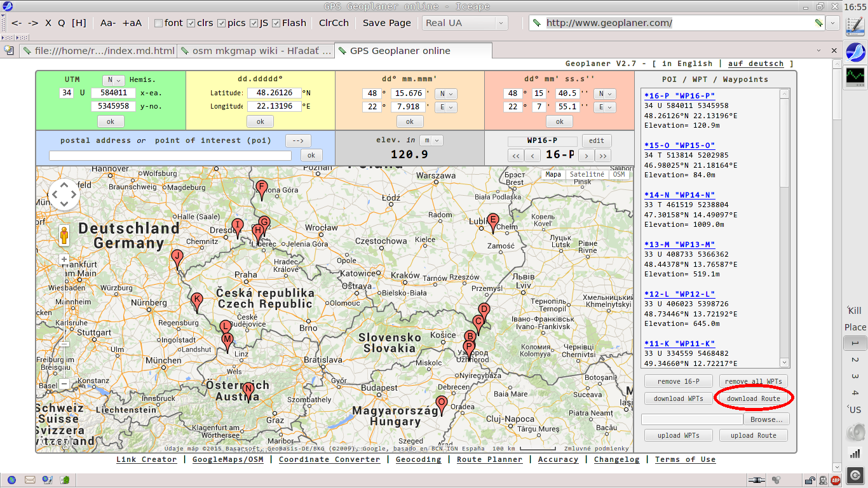Screen dimensions: 868x488
Task: Close the current tab with the tab-bar X
Action: (834, 51)
